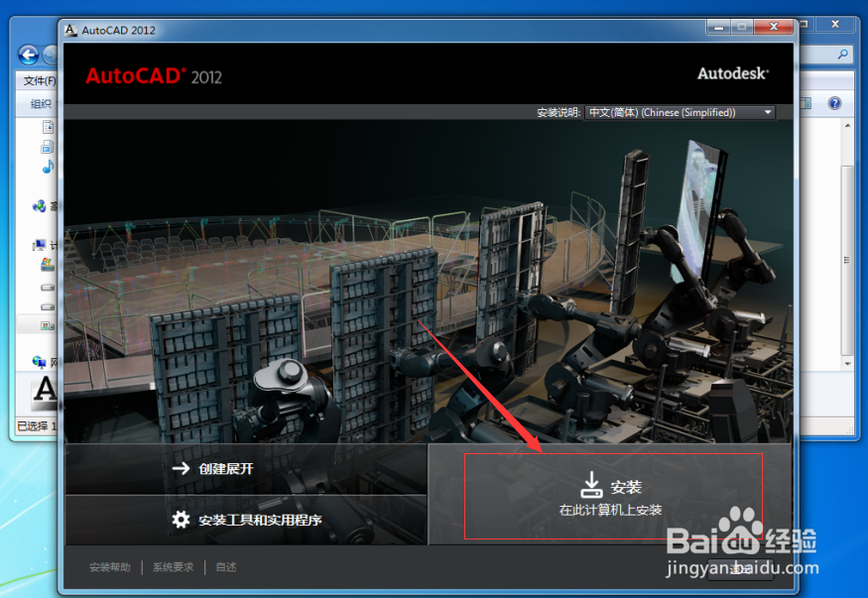Open the 安装帮助 link

pyautogui.click(x=109, y=567)
